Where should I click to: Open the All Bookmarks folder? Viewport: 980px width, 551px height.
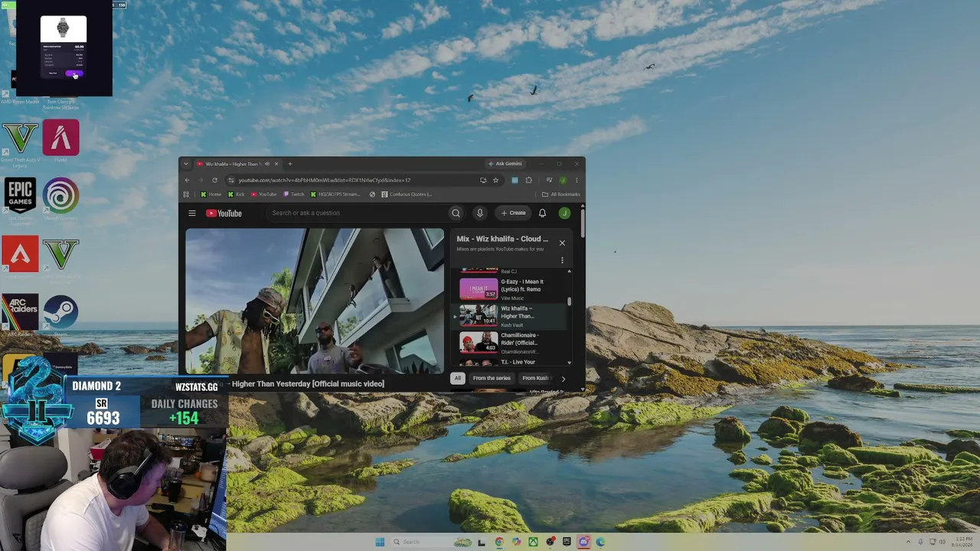(x=561, y=194)
